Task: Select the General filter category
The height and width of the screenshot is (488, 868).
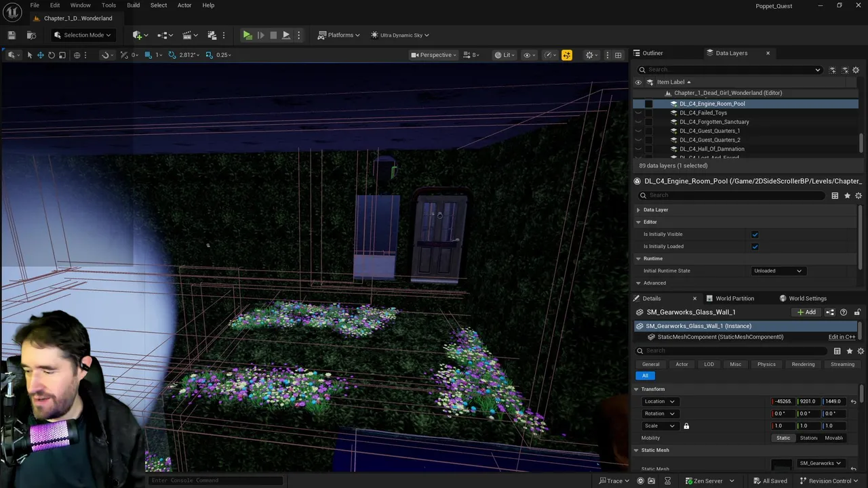Action: pos(650,365)
